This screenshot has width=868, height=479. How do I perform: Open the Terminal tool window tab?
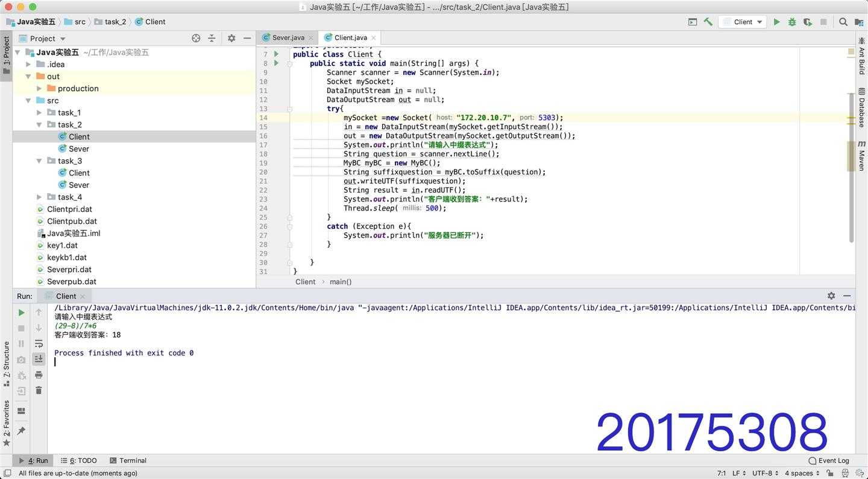(128, 460)
